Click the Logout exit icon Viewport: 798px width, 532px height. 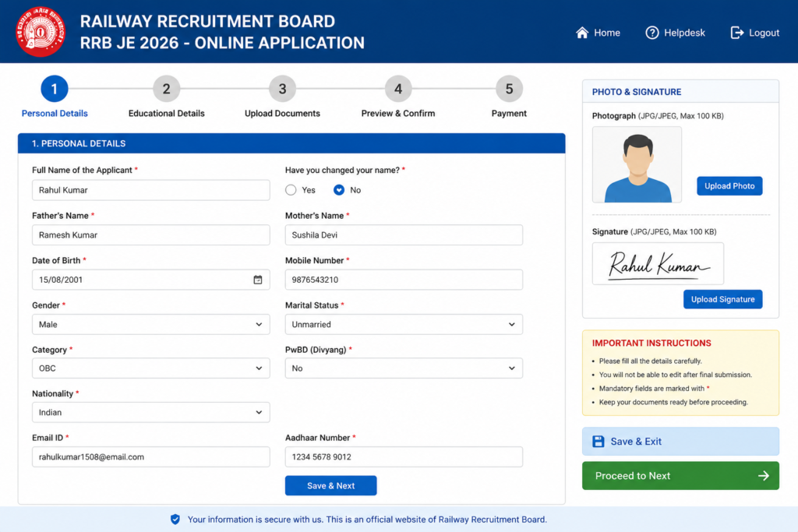[737, 33]
